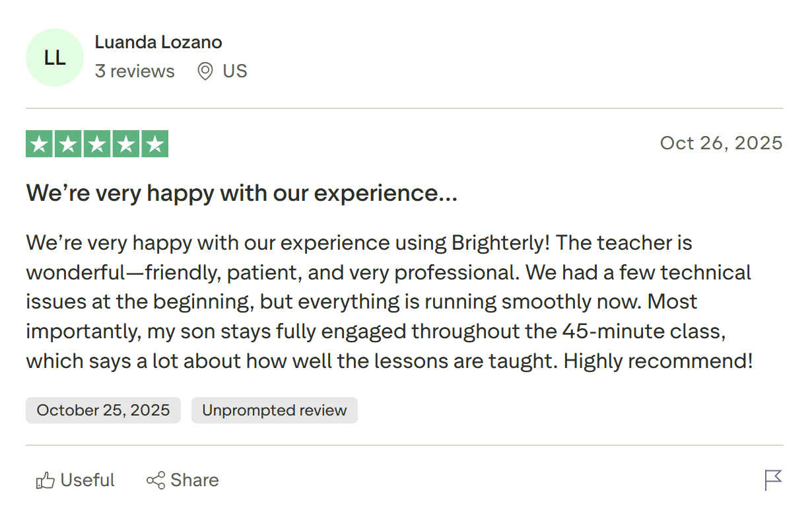Click the October 25, 2025 date tag
Image resolution: width=812 pixels, height=510 pixels.
coord(103,410)
